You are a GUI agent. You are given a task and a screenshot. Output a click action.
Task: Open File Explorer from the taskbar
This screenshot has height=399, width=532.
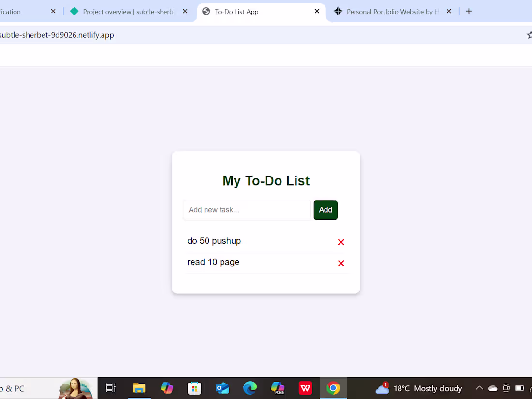click(139, 388)
